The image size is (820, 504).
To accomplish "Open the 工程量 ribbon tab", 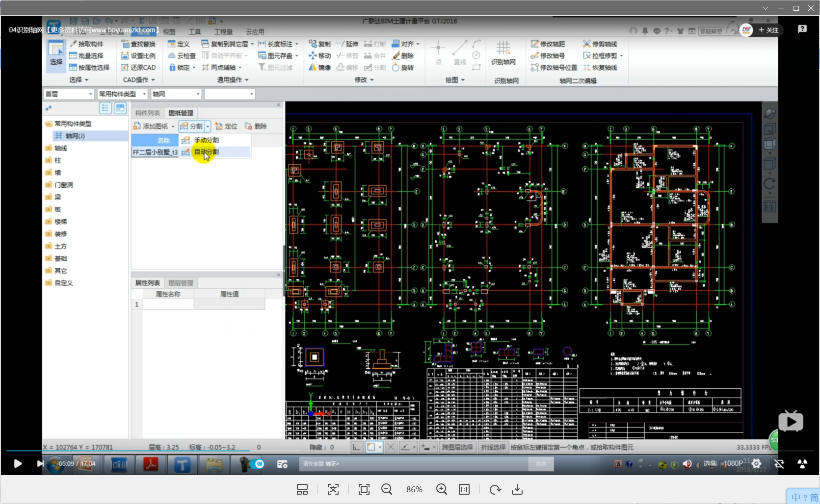I will tap(223, 32).
